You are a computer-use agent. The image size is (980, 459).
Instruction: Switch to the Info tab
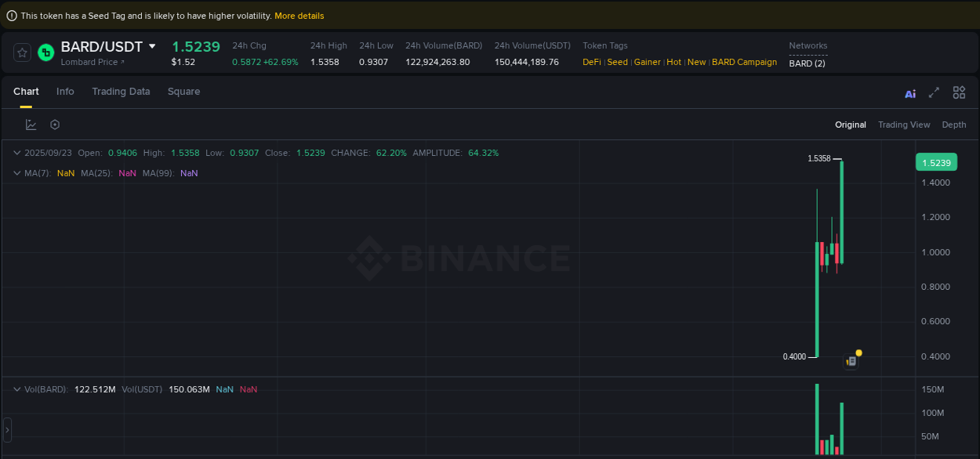pos(65,92)
